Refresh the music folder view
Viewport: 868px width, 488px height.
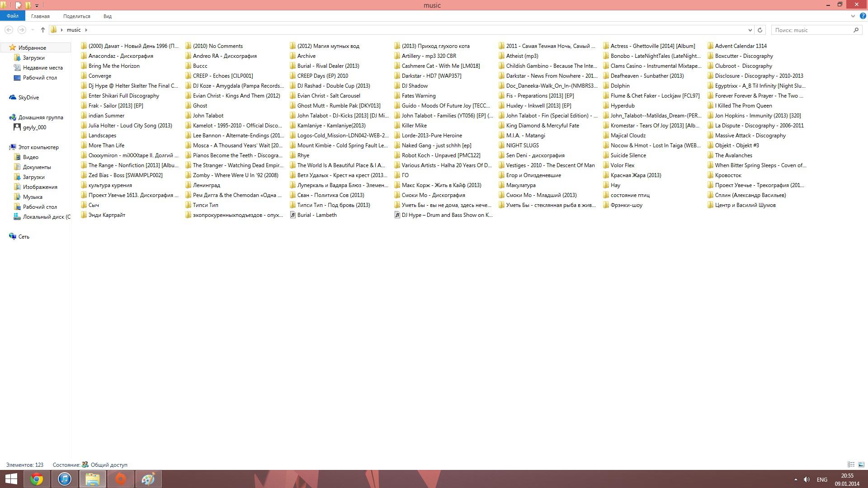760,30
